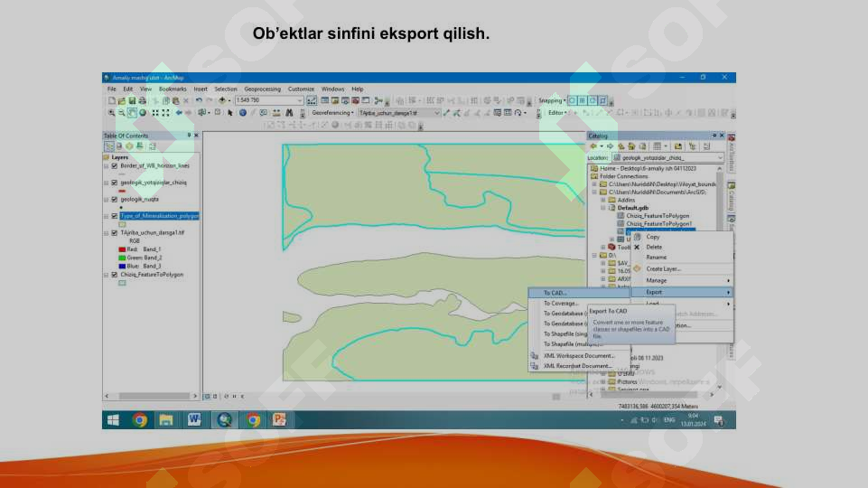Open the Snapping dropdown menu
Image resolution: width=868 pixels, height=488 pixels.
(x=552, y=101)
